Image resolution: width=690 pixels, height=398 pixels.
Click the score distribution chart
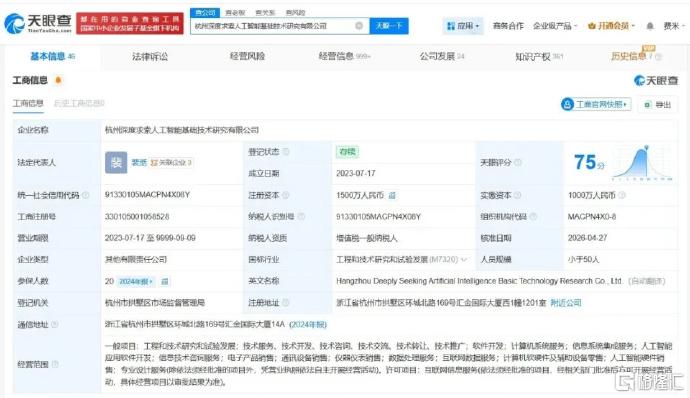(x=643, y=163)
